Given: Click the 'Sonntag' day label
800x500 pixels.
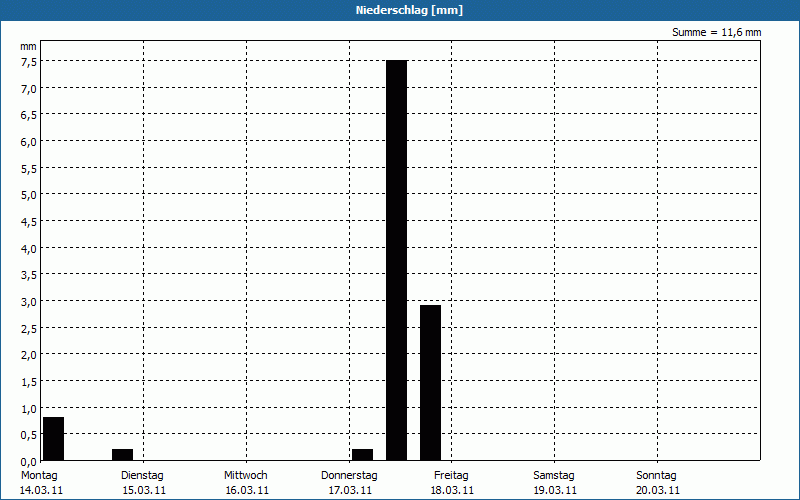Looking at the screenshot, I should point(656,475).
